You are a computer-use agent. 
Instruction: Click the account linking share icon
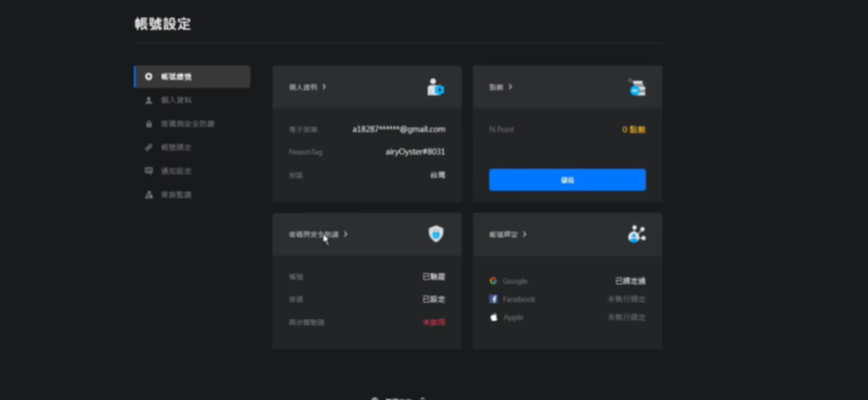coord(636,235)
